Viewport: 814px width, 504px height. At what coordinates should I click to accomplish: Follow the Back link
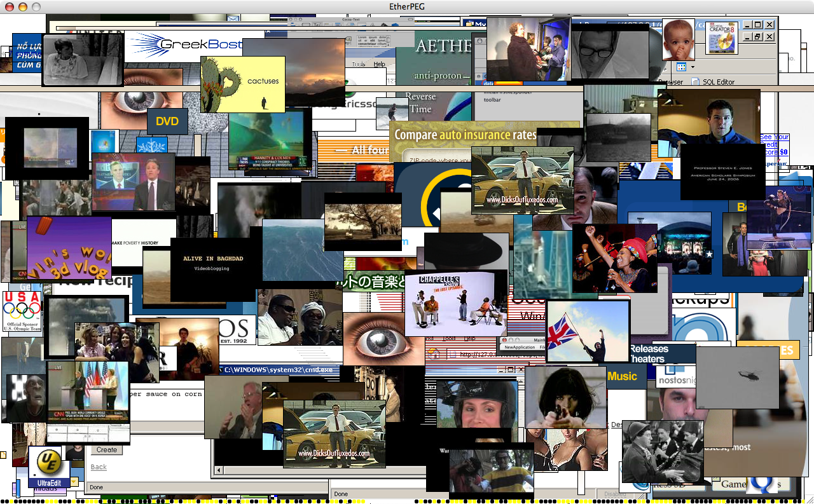tap(99, 467)
